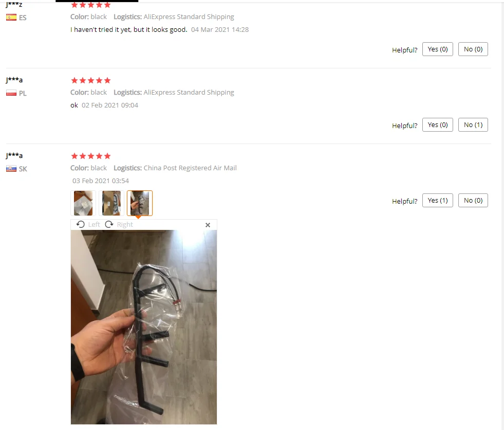
Task: Vote No (0) on the SK review
Action: [x=473, y=201]
